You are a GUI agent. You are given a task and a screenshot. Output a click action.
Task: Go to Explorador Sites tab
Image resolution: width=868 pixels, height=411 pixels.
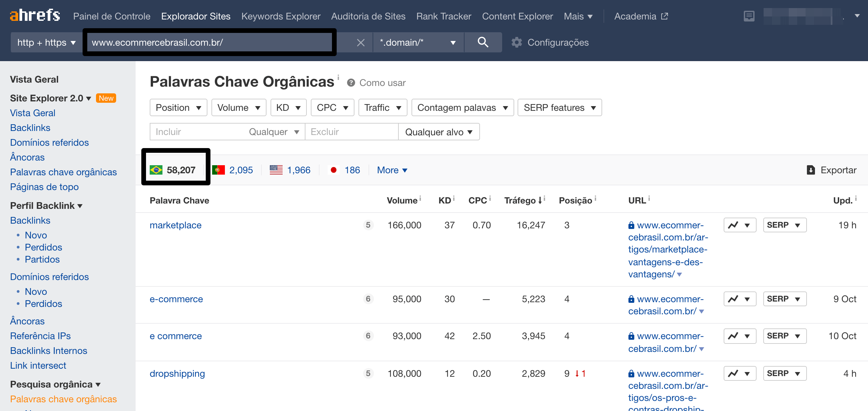click(195, 16)
